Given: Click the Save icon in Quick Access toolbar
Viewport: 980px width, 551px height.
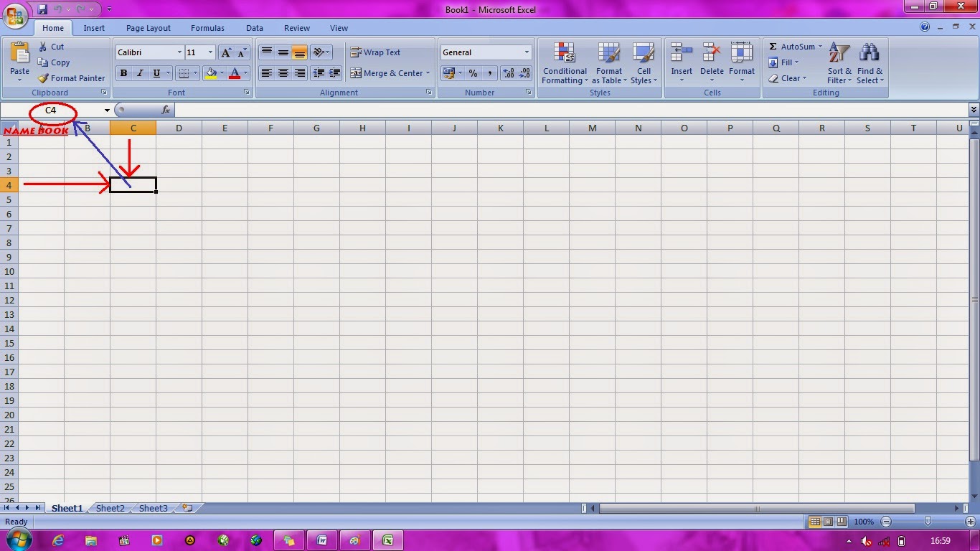Looking at the screenshot, I should click(42, 9).
